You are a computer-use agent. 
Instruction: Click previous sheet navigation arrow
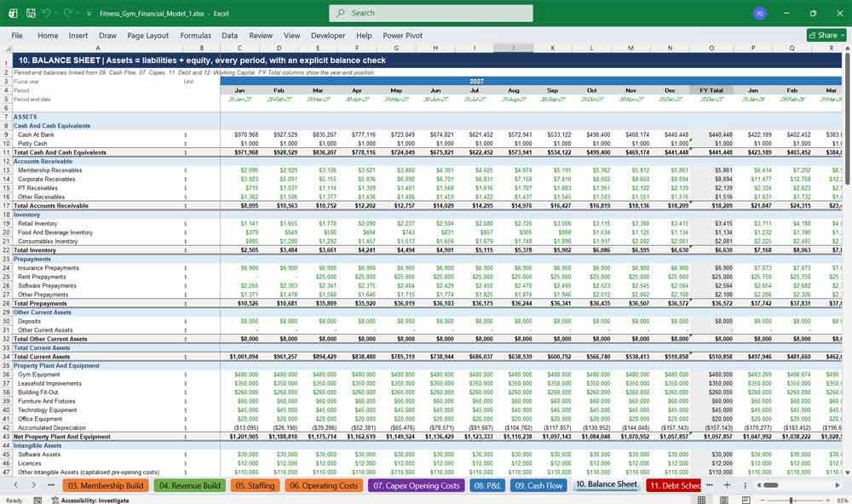click(15, 485)
